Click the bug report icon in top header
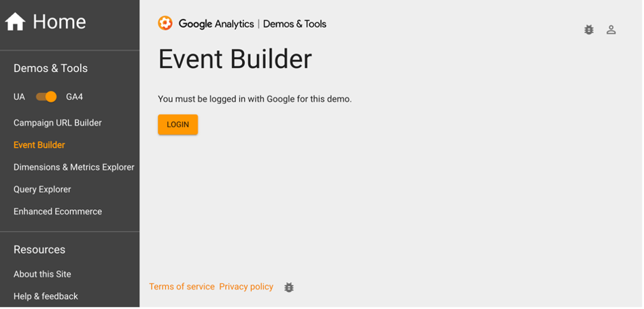 point(589,30)
